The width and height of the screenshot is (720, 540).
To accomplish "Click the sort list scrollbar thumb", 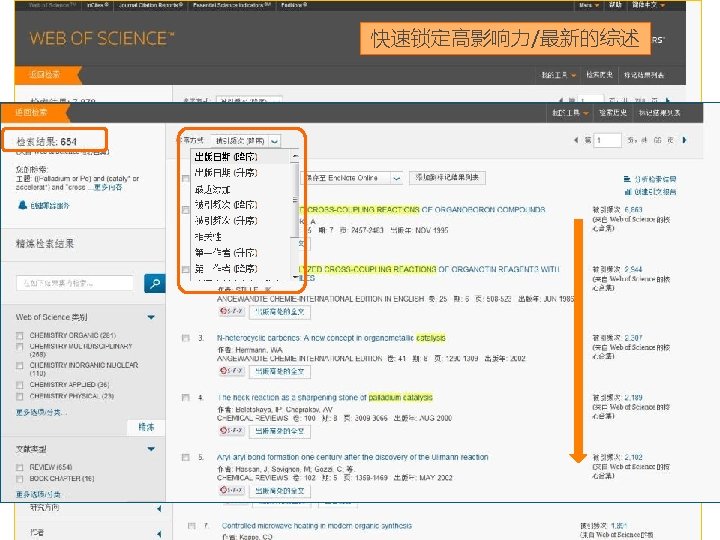I will tap(295, 200).
